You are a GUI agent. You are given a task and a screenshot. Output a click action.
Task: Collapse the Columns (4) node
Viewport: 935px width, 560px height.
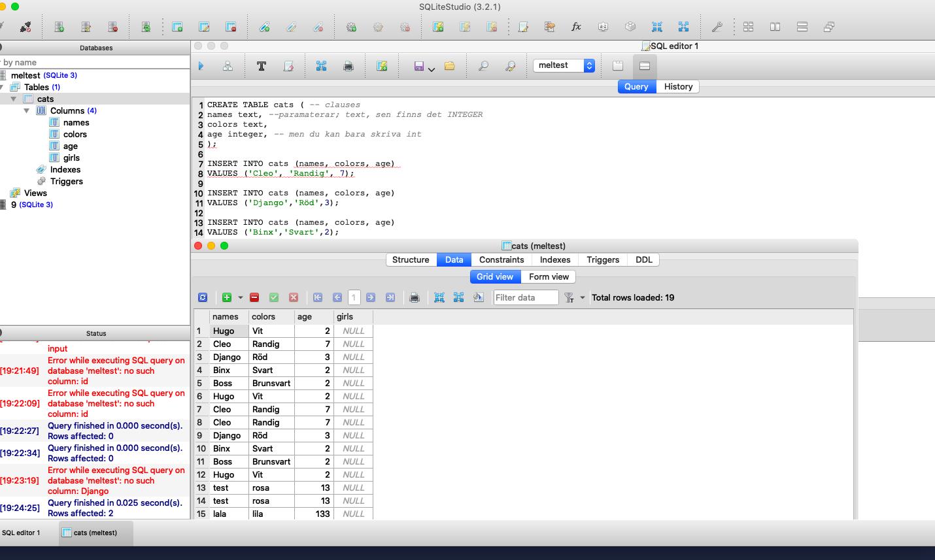26,110
